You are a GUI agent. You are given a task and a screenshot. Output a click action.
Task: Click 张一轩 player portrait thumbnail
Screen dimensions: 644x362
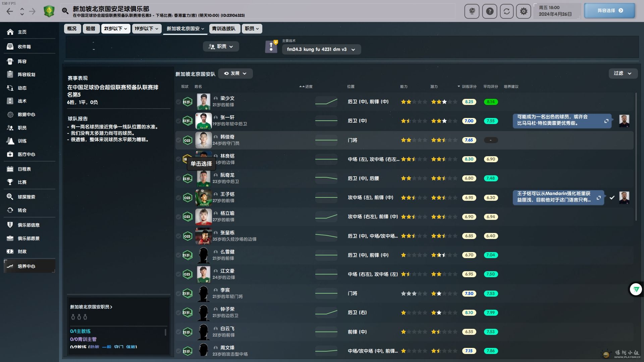click(x=204, y=121)
